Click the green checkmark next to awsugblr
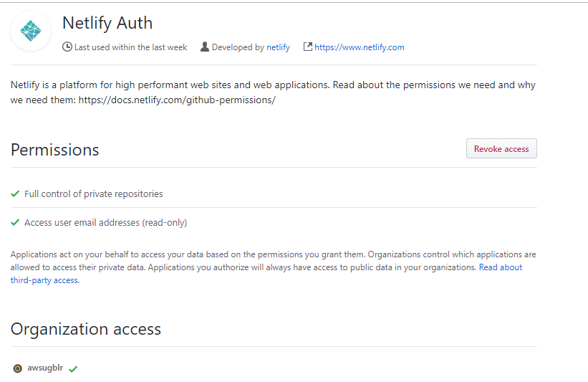Image resolution: width=588 pixels, height=382 pixels. tap(73, 369)
